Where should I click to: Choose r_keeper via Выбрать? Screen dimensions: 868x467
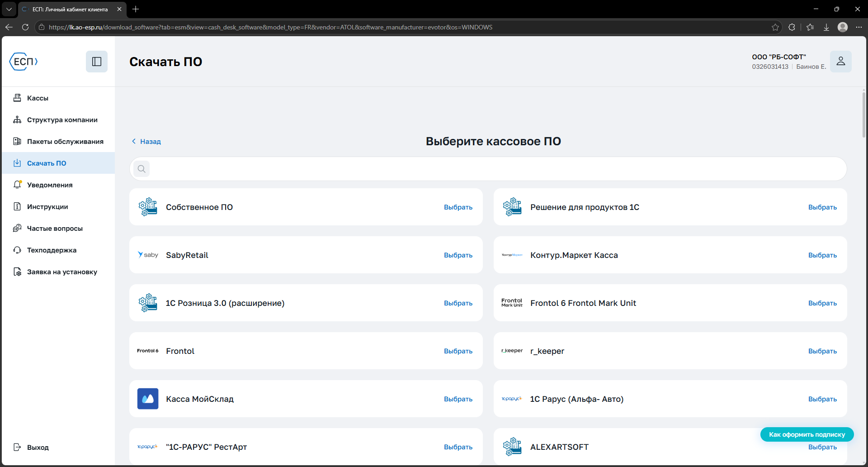coord(822,351)
